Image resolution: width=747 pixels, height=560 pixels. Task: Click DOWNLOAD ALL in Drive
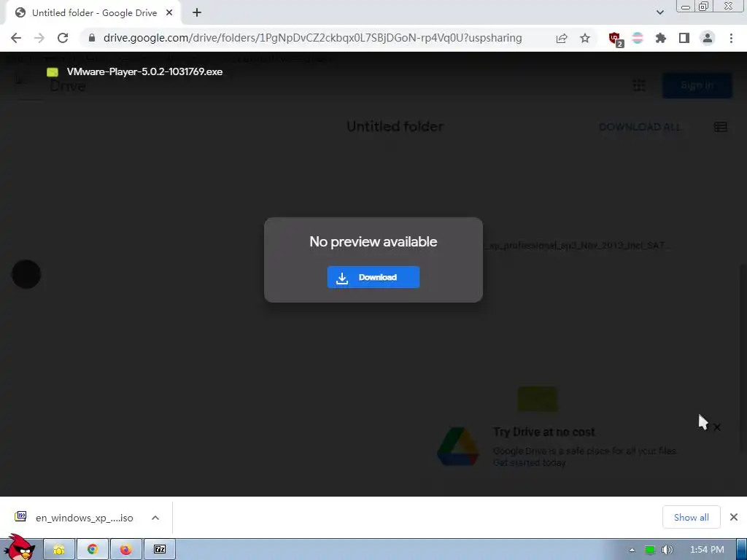click(640, 127)
